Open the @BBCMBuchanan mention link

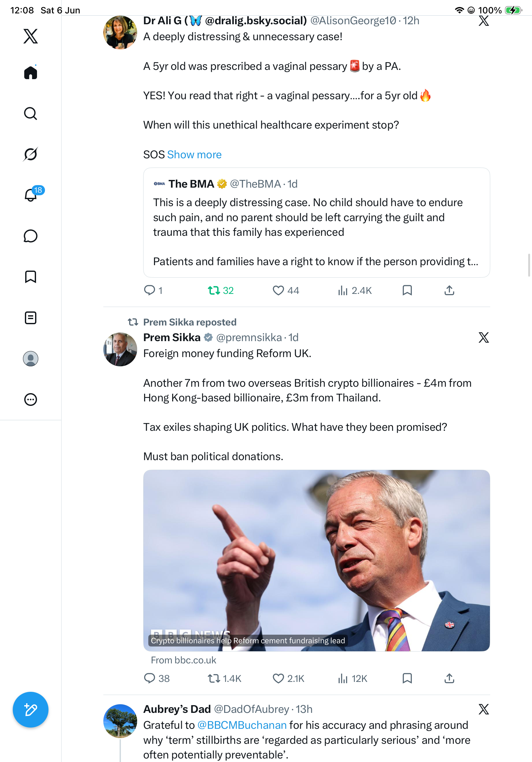click(242, 725)
